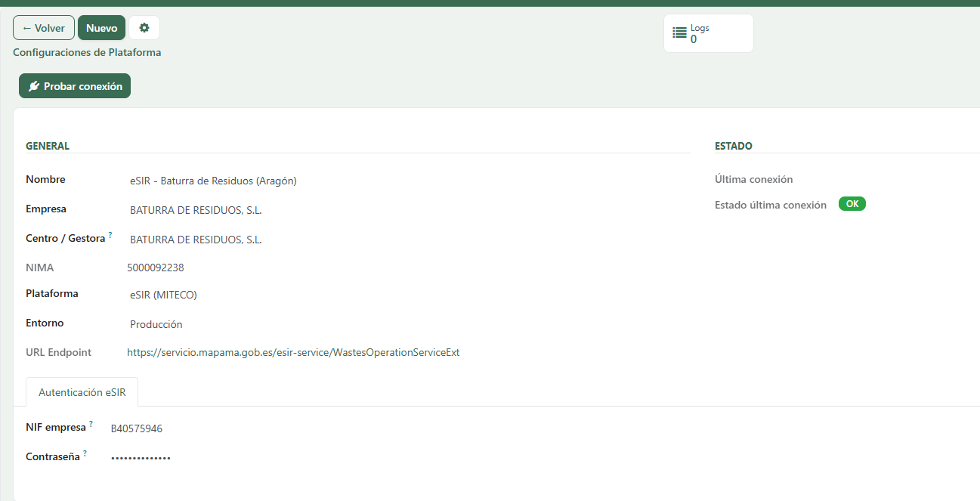This screenshot has width=980, height=501.
Task: Switch to the Autenticación eSIR tab
Action: pos(82,392)
